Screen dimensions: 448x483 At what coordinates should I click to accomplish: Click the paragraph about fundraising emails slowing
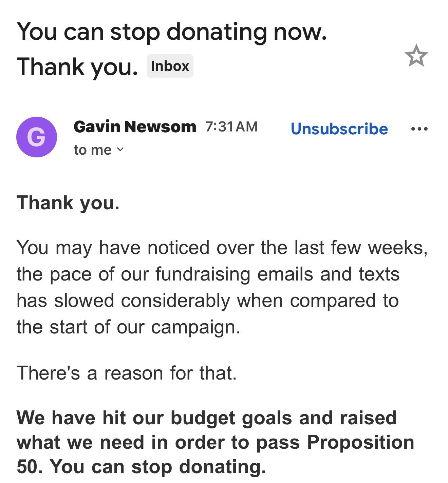[x=222, y=287]
